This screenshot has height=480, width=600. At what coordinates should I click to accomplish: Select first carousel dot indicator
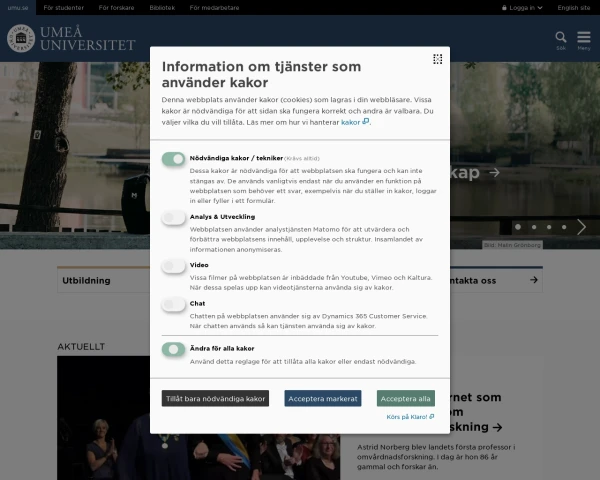(x=518, y=227)
